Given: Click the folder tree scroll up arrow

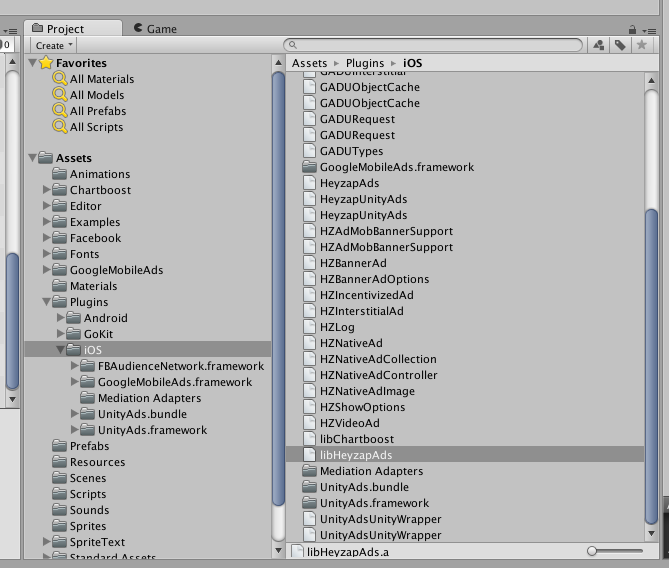Looking at the screenshot, I should pos(278,63).
